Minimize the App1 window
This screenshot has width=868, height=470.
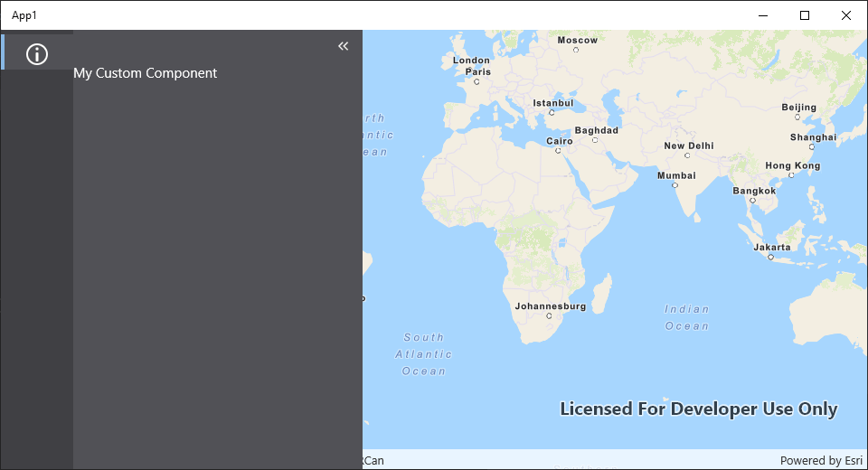point(763,15)
